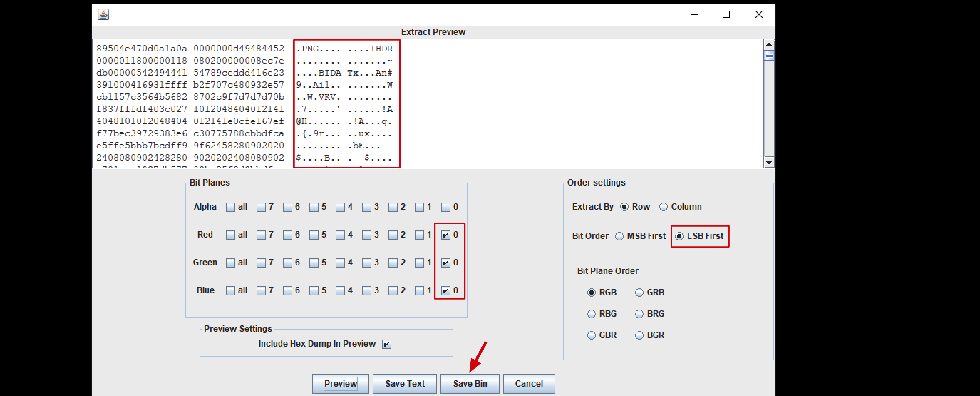The height and width of the screenshot is (396, 980).
Task: Check the Alpha bit 4 checkbox
Action: [340, 207]
